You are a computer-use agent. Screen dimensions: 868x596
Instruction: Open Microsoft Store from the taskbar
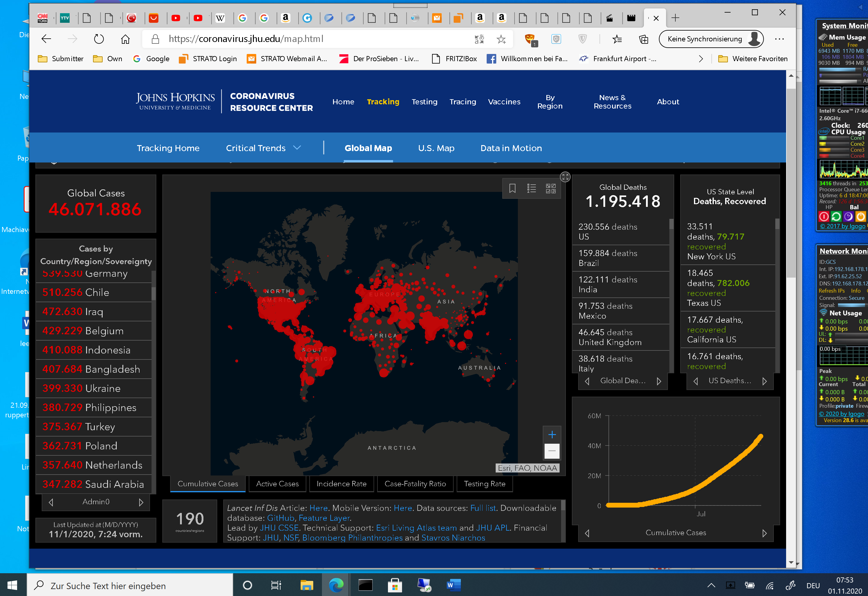coord(395,585)
